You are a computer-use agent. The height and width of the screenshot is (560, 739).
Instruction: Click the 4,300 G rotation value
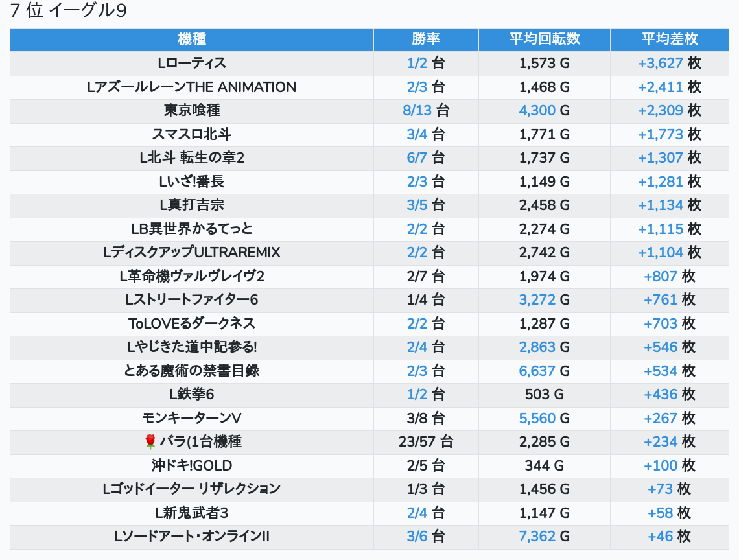pyautogui.click(x=545, y=110)
